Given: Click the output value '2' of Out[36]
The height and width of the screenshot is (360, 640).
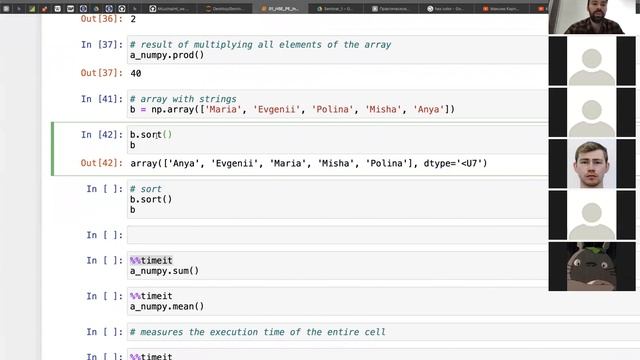Looking at the screenshot, I should [133, 19].
